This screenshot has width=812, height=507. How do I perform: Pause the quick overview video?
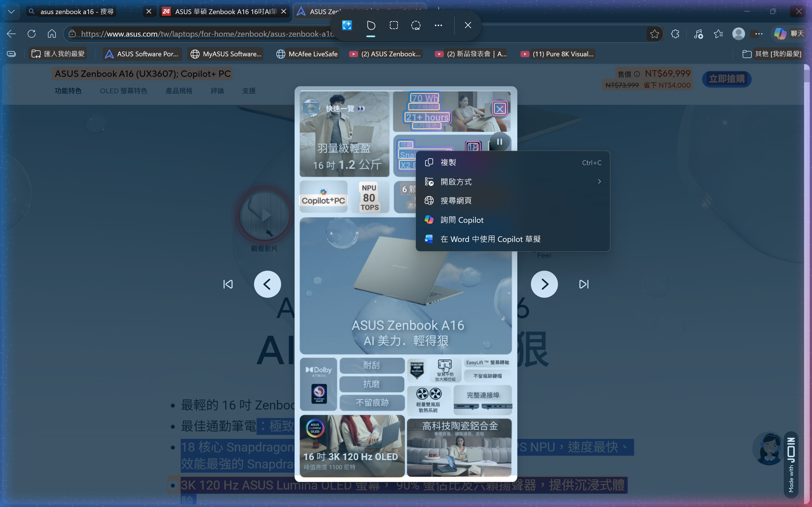pos(499,142)
